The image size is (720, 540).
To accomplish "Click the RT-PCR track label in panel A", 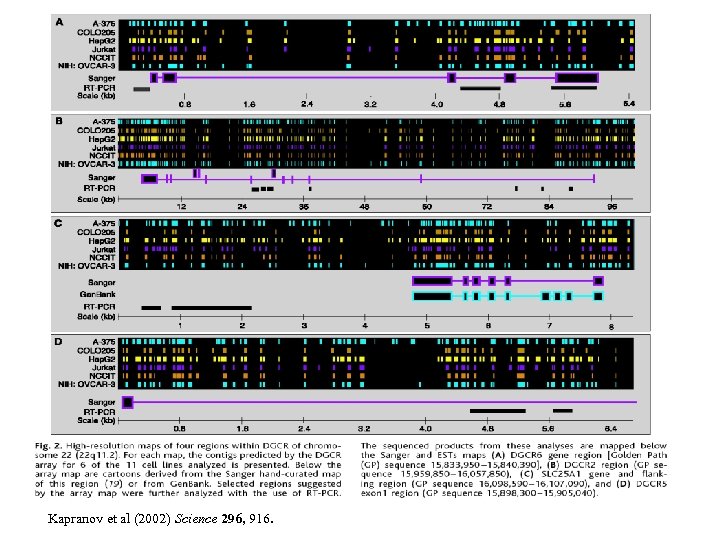I will 100,88.
